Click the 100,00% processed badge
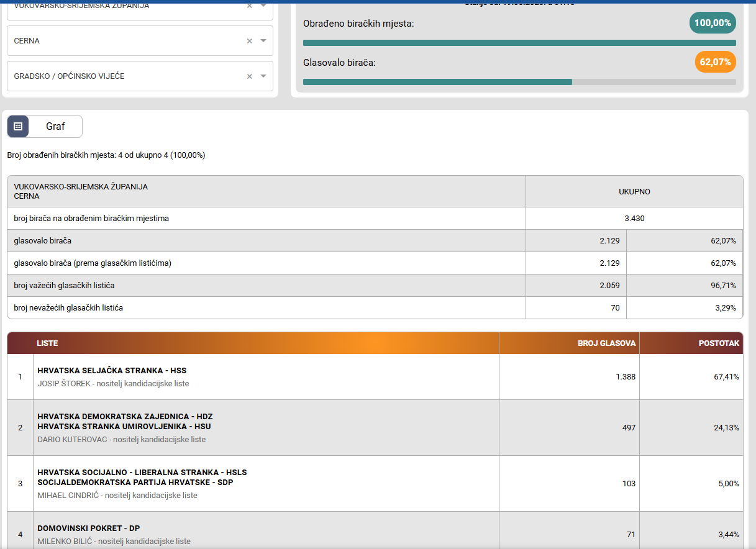This screenshot has height=549, width=756. click(x=713, y=23)
